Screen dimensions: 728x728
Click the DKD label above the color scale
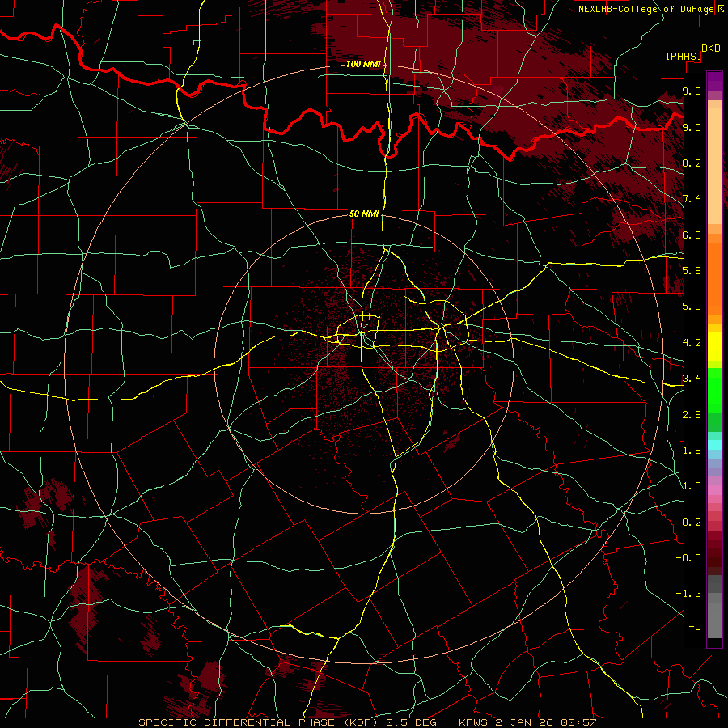[711, 49]
